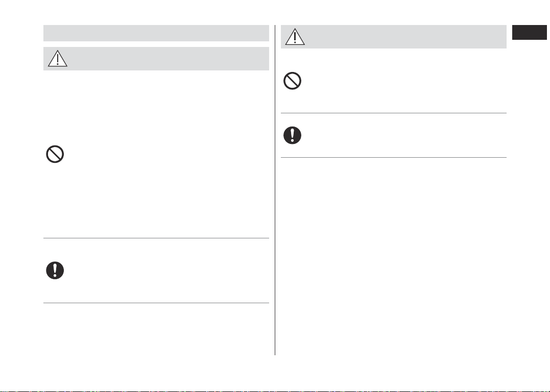Click the warning triangle in right column banner

(x=295, y=36)
